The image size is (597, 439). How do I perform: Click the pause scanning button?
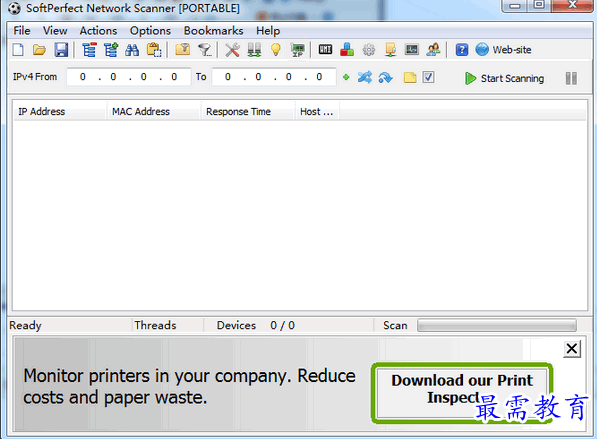pyautogui.click(x=571, y=78)
